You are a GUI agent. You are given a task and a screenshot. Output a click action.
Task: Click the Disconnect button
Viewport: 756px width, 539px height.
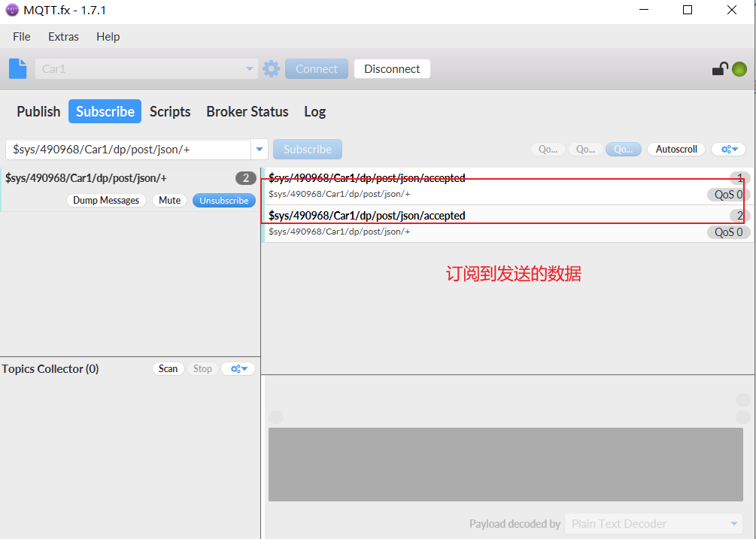click(392, 69)
